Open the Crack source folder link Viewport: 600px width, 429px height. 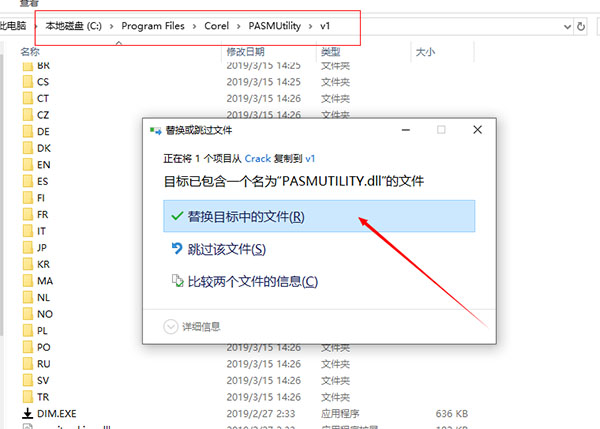258,158
